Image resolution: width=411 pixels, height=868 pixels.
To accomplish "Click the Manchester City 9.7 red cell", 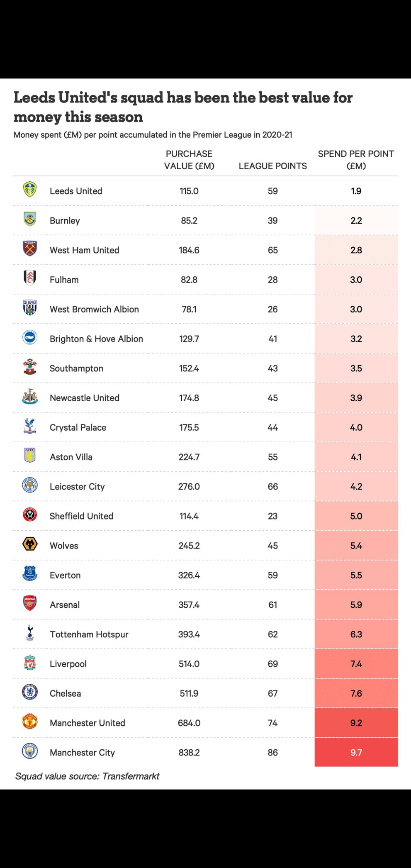I will 356,752.
